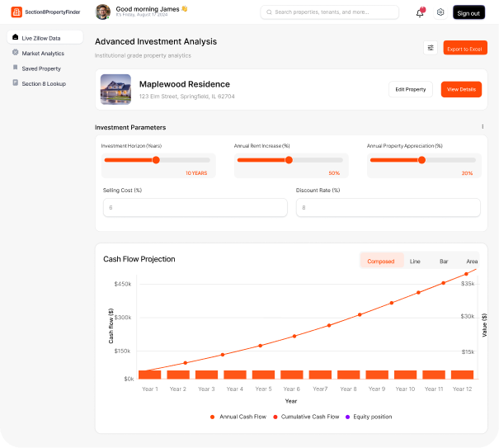Viewport: 499px width, 448px height.
Task: Click the Edit Property button
Action: pyautogui.click(x=410, y=89)
